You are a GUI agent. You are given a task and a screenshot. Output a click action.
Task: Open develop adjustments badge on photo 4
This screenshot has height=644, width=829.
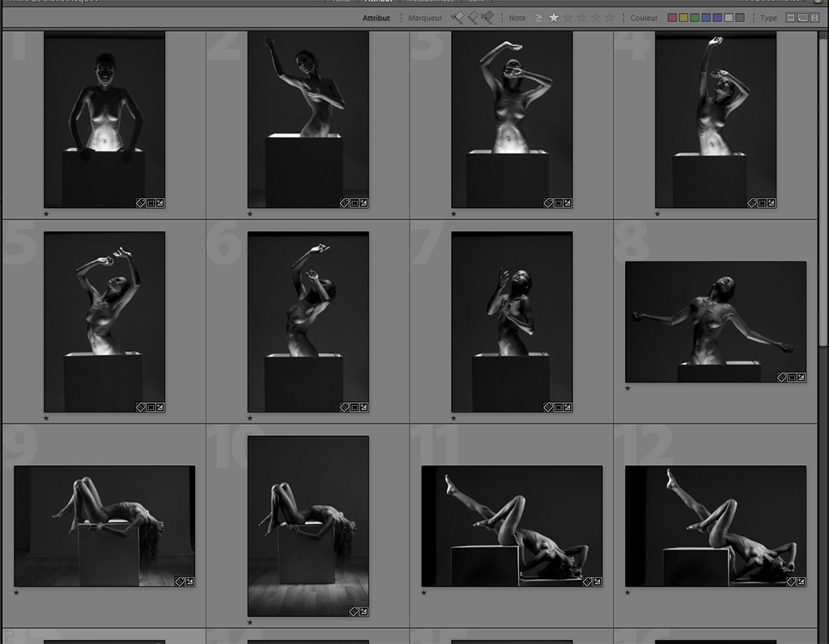tap(772, 203)
